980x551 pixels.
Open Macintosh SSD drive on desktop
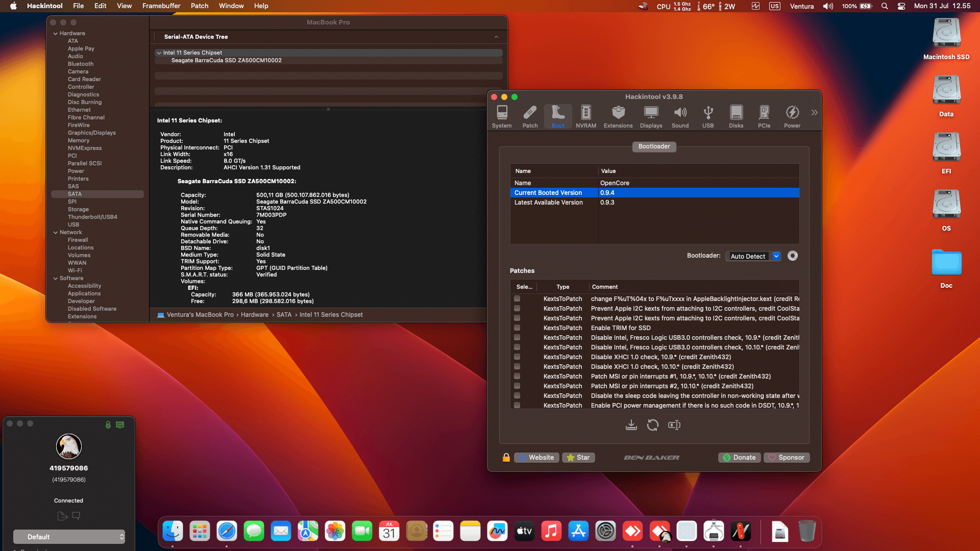pos(946,39)
